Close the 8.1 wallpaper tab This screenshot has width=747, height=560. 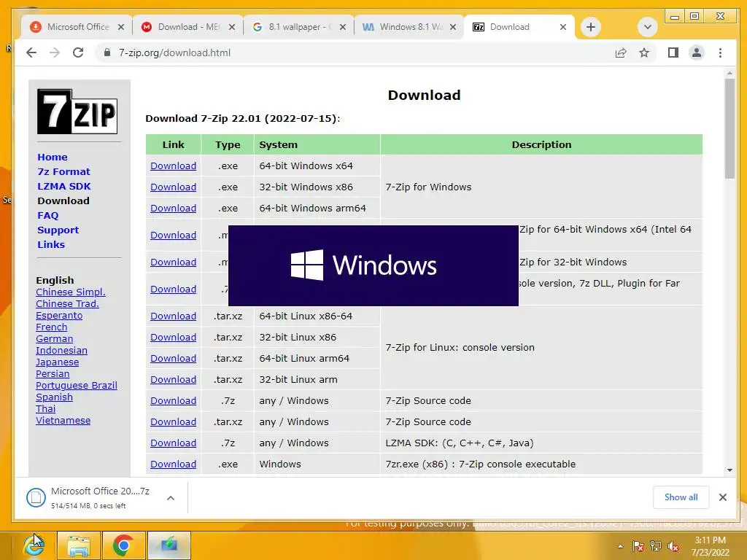[343, 27]
